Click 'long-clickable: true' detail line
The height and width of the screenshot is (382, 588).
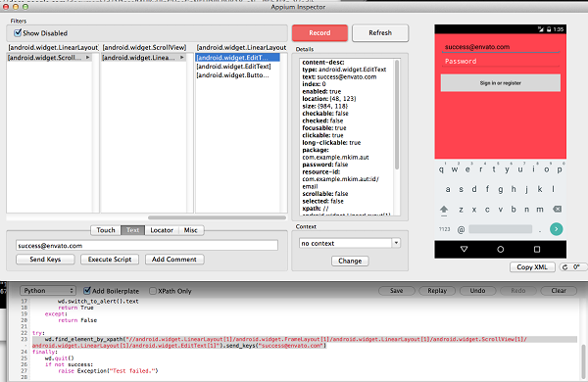[331, 142]
